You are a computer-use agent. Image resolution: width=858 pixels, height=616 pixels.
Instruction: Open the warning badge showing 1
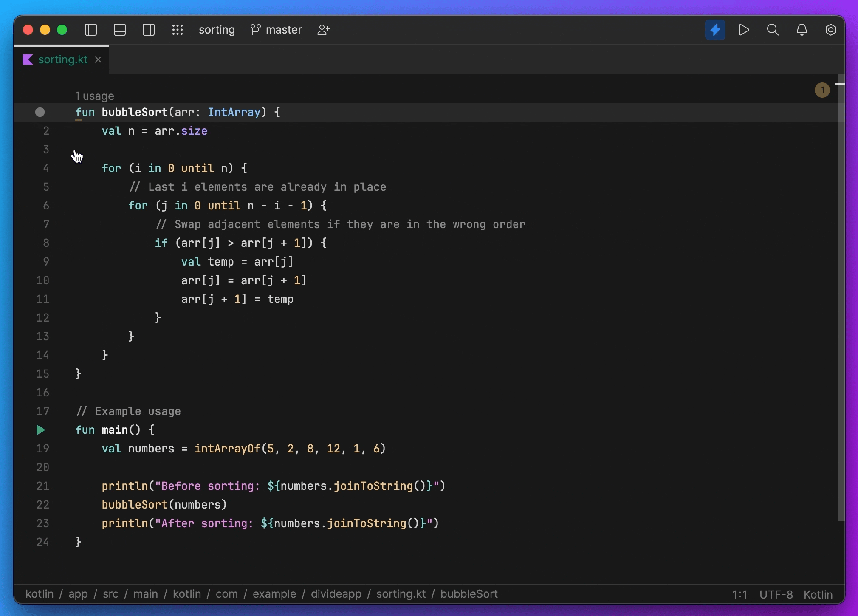(822, 90)
